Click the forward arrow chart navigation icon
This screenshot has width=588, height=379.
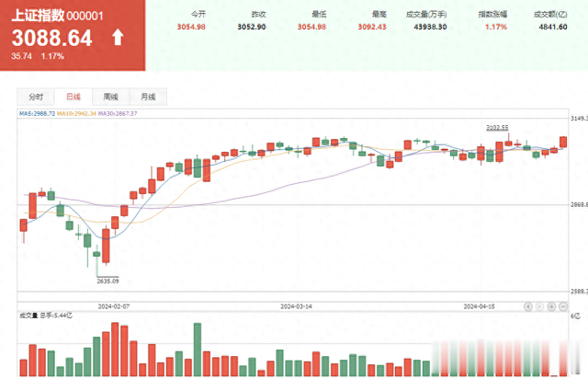coord(539,306)
